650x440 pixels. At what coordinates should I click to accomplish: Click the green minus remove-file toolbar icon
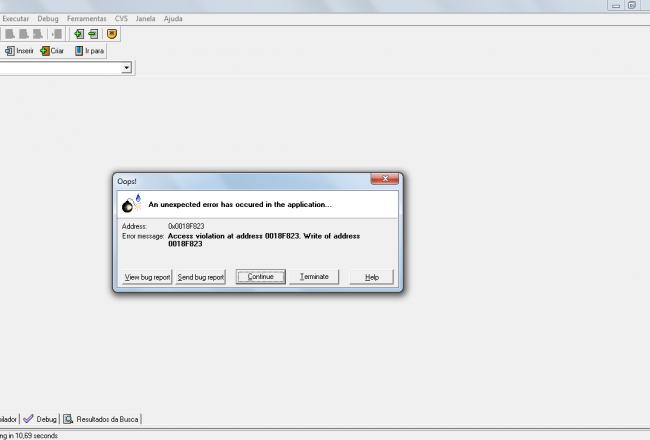point(93,34)
